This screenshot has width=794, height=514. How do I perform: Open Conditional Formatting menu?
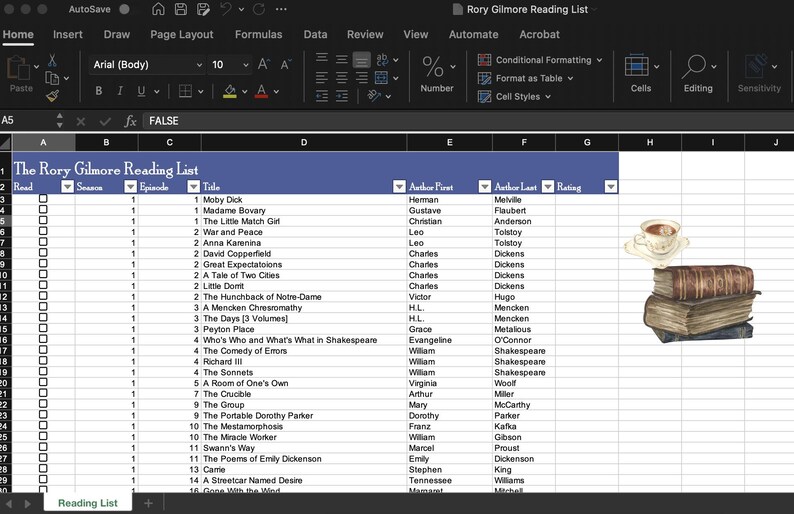pyautogui.click(x=540, y=60)
